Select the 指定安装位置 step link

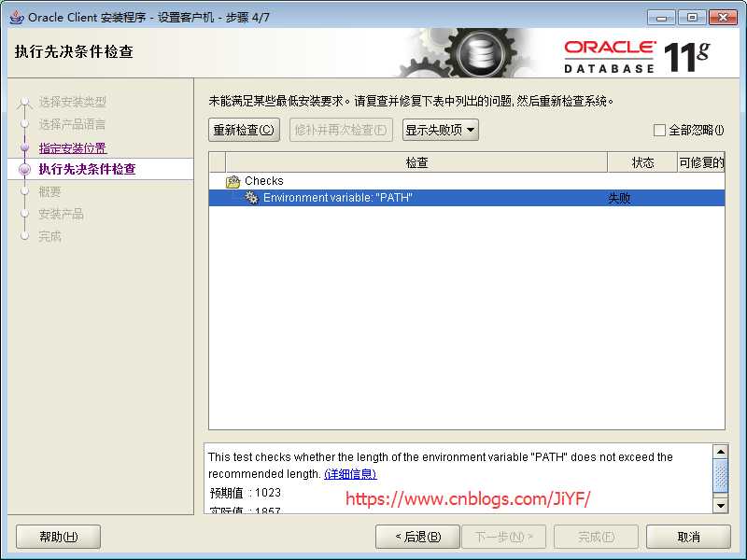tap(73, 148)
